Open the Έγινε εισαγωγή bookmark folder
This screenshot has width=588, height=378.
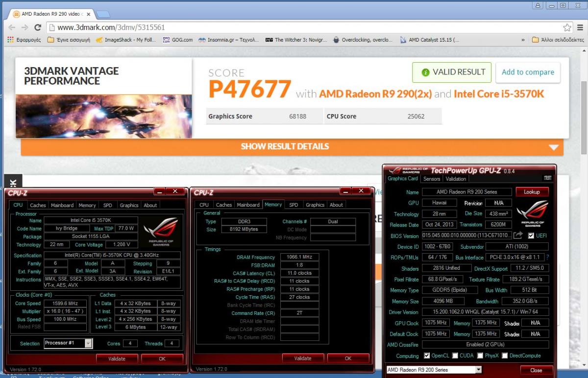click(69, 40)
